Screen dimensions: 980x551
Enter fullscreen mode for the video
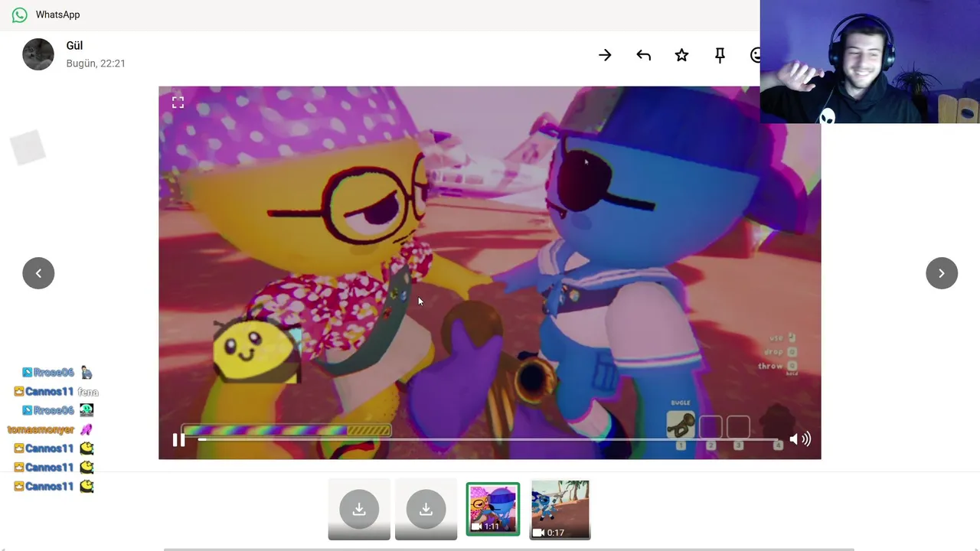[x=178, y=102]
